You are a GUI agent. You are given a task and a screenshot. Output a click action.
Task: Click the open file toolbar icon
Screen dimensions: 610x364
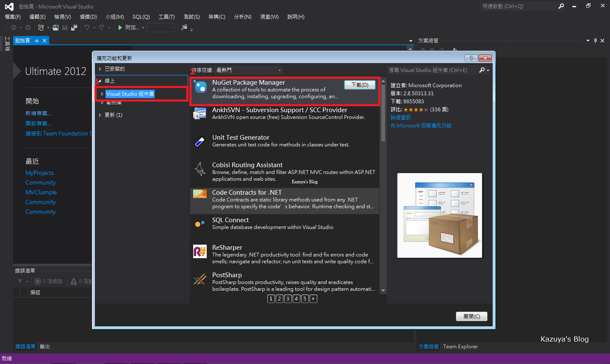pos(55,28)
